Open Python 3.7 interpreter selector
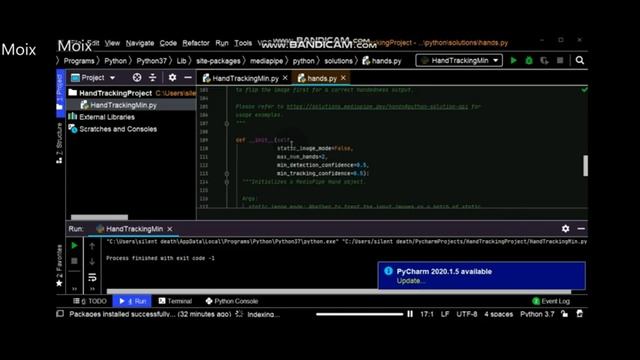The height and width of the screenshot is (360, 640). 537,314
